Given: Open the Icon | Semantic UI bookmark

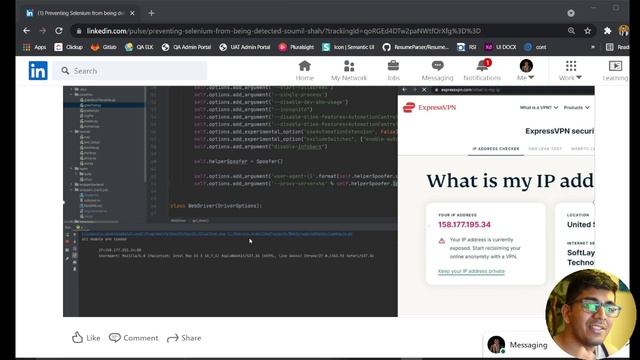Looking at the screenshot, I should point(348,47).
